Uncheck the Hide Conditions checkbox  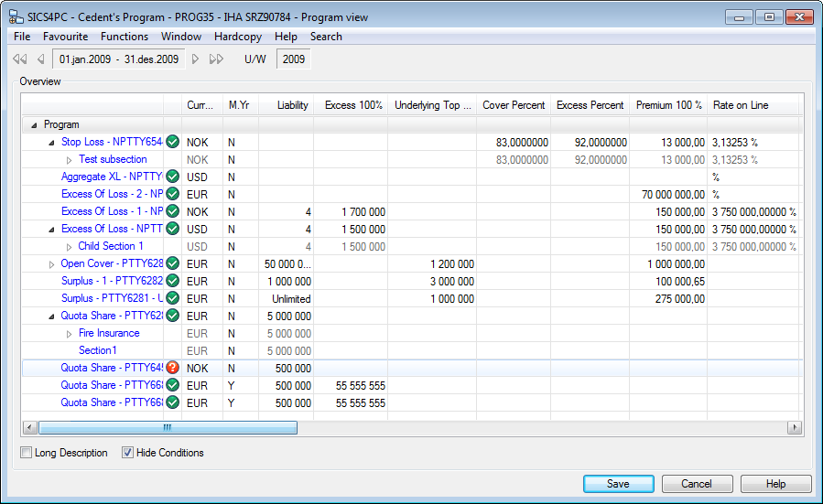tap(128, 453)
